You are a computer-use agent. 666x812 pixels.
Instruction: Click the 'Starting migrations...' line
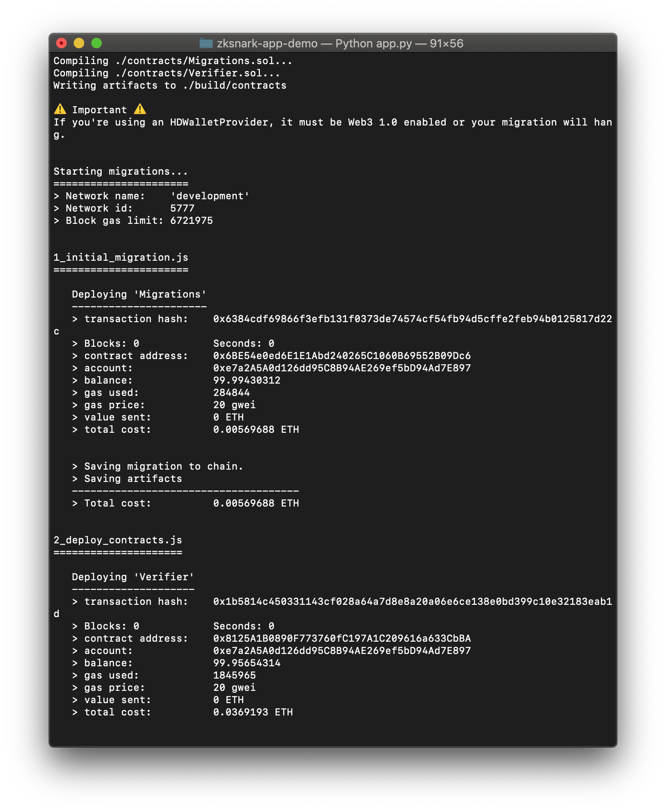click(121, 172)
